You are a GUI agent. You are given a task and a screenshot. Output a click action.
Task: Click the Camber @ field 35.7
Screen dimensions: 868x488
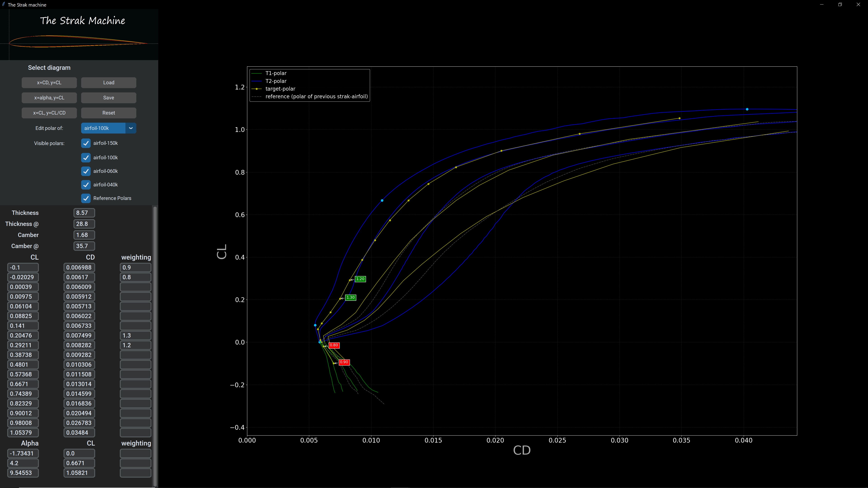click(84, 246)
